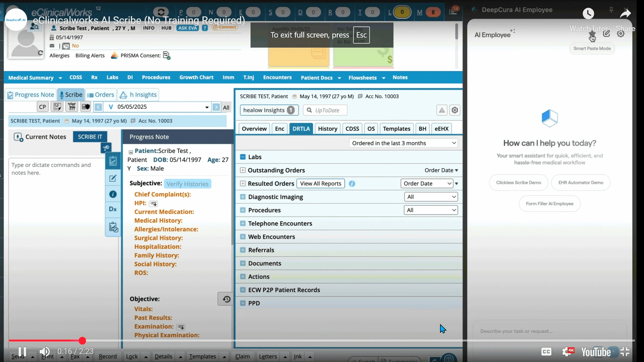Click the info icon in scribe sidebar
Image resolution: width=644 pixels, height=362 pixels.
pyautogui.click(x=113, y=194)
